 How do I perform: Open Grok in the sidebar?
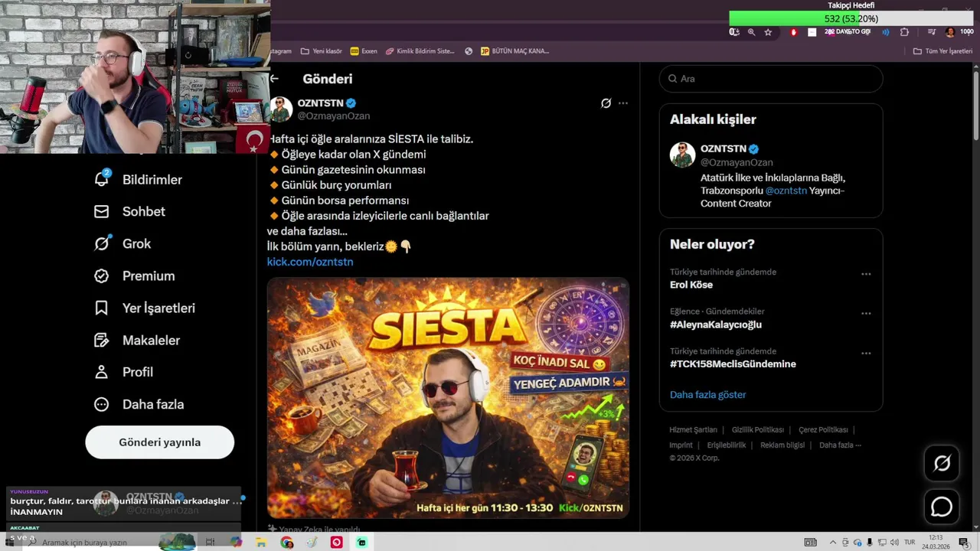tap(122, 243)
